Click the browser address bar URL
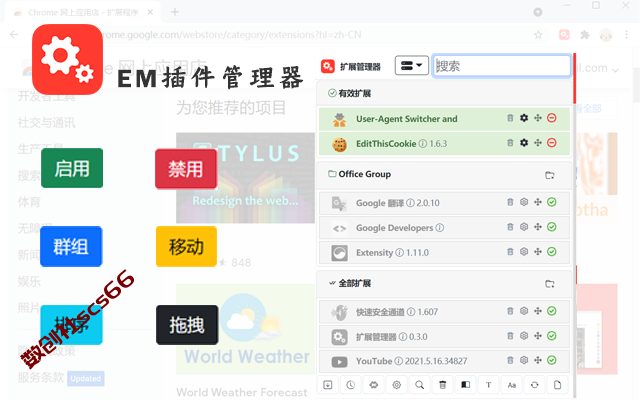The image size is (640, 400). tap(231, 35)
